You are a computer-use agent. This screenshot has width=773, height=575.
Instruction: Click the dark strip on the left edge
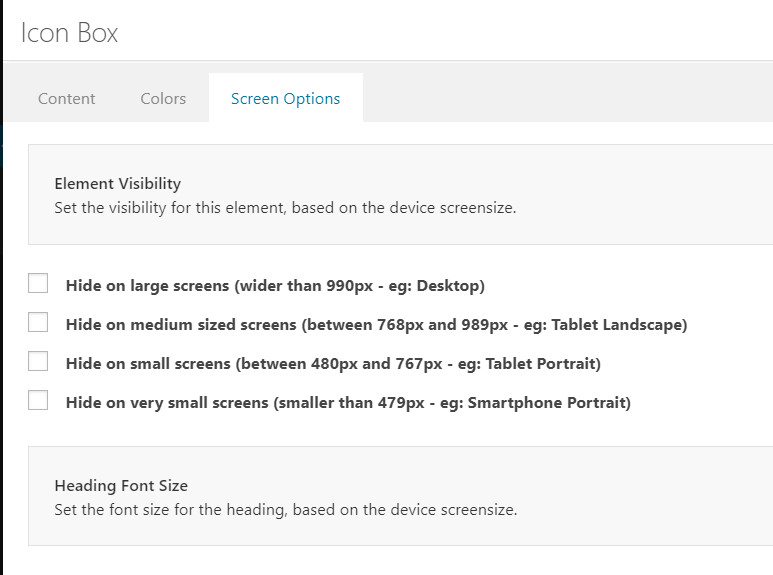pyautogui.click(x=1, y=288)
